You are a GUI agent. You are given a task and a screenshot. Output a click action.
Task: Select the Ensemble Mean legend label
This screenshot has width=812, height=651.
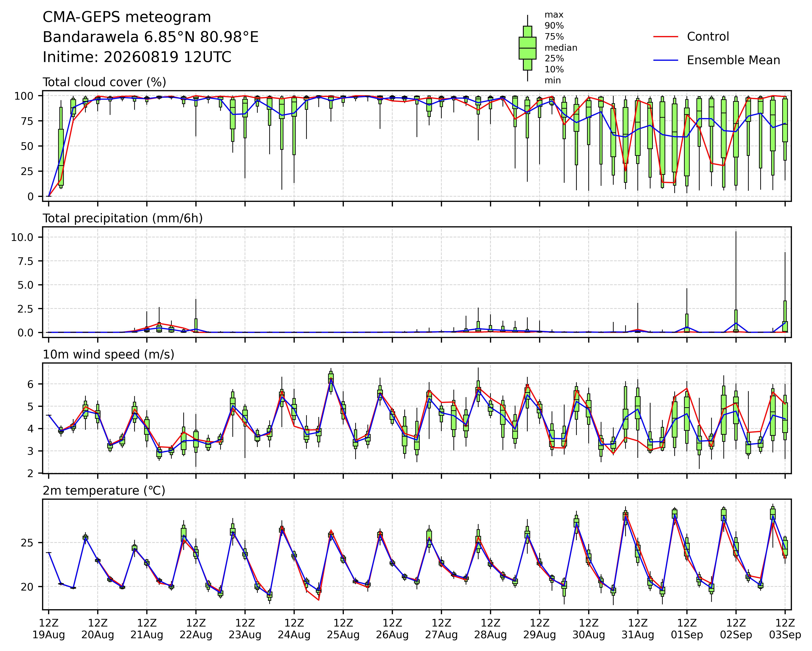pyautogui.click(x=733, y=60)
